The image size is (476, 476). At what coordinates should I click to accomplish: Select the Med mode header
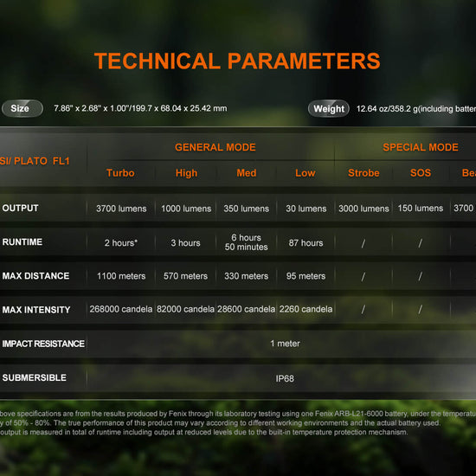[247, 173]
